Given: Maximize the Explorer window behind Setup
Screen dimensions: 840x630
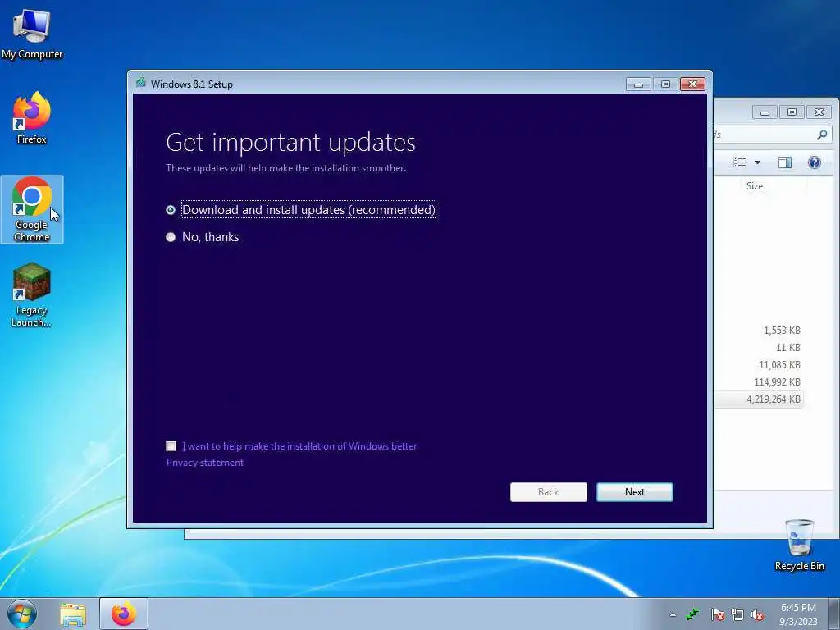Looking at the screenshot, I should click(x=792, y=112).
